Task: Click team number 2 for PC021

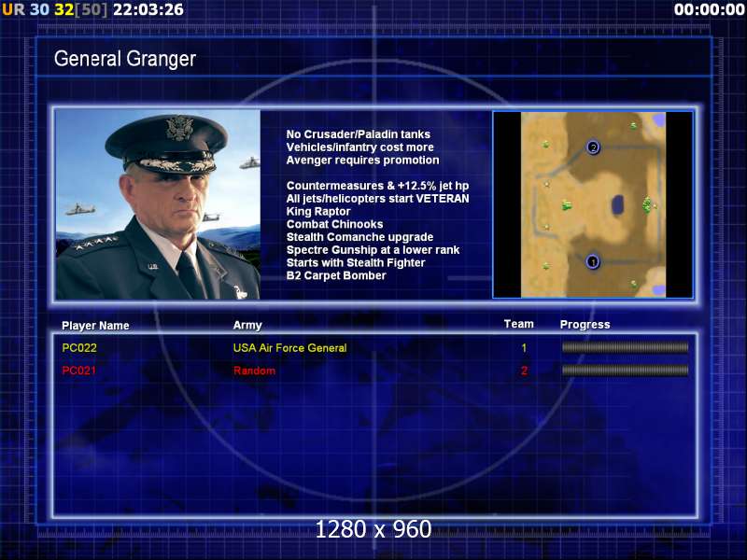Action: click(x=524, y=371)
